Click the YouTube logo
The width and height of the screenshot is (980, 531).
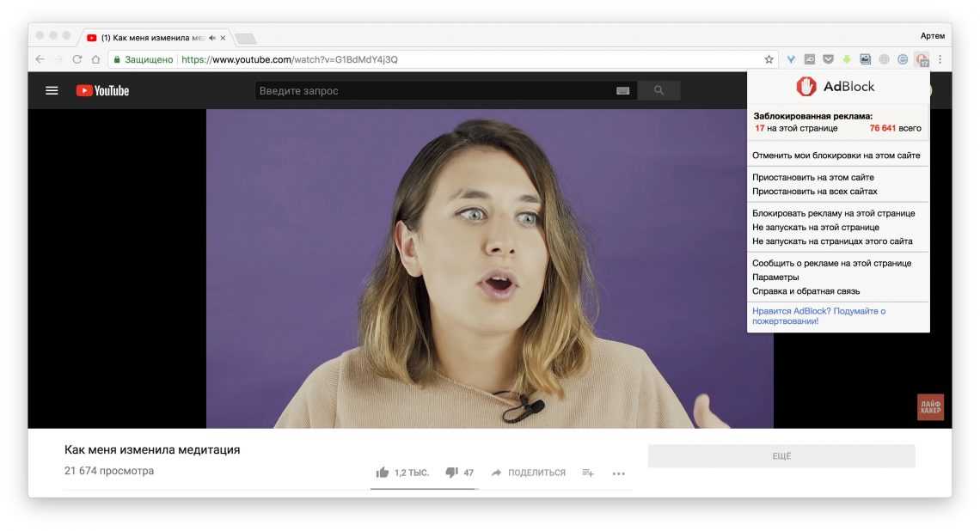point(102,90)
